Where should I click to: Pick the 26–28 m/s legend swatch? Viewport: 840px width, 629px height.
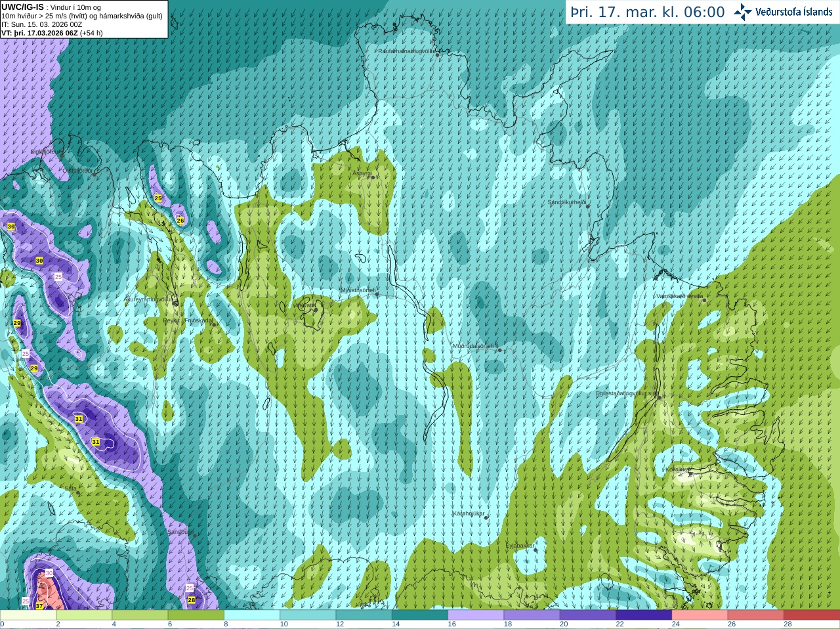tap(756, 615)
